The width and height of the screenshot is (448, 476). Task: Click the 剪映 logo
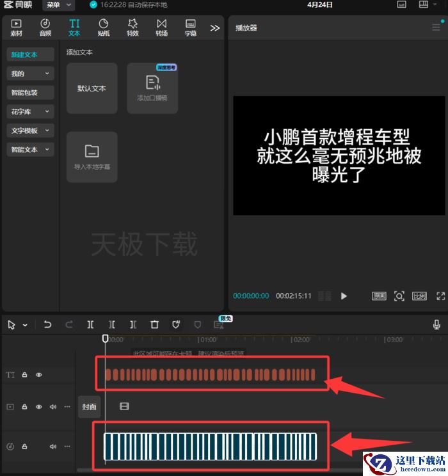18,4
